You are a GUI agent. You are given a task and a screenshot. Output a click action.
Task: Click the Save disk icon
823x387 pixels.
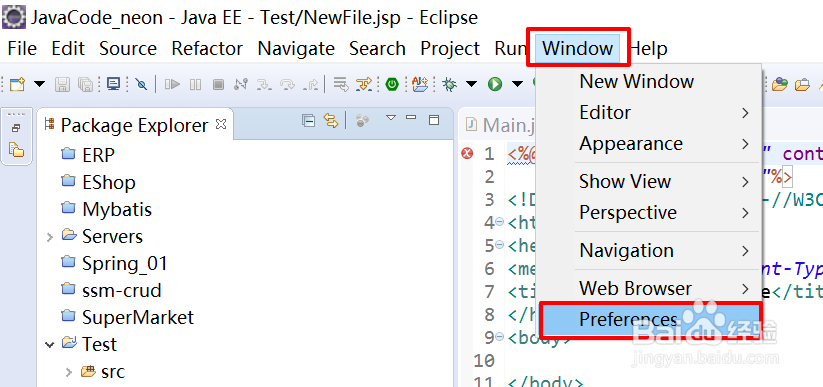[x=62, y=84]
